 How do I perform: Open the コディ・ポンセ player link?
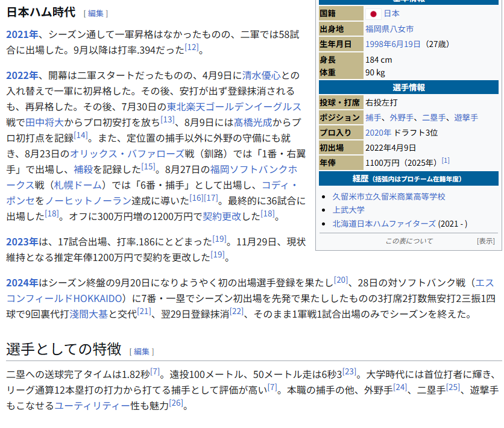pos(279,185)
